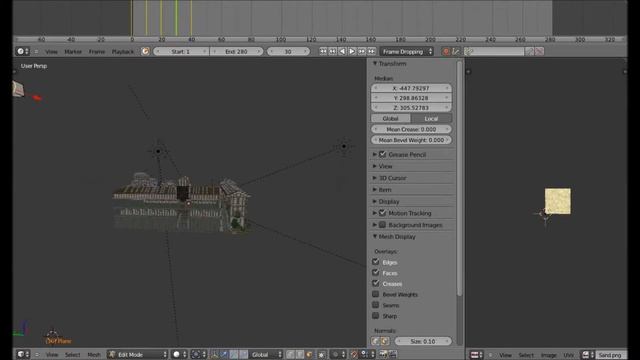Select the translate manipulator arrow icon
The height and width of the screenshot is (360, 640).
click(x=224, y=354)
